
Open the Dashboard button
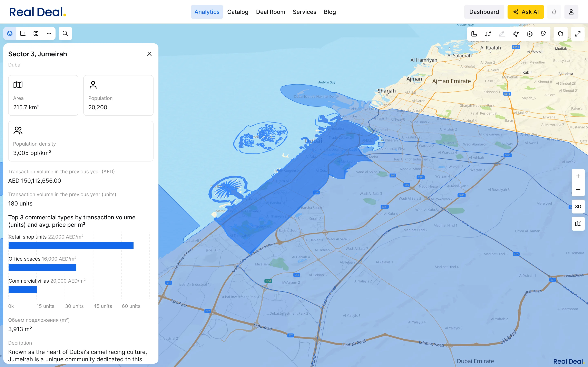pos(484,12)
